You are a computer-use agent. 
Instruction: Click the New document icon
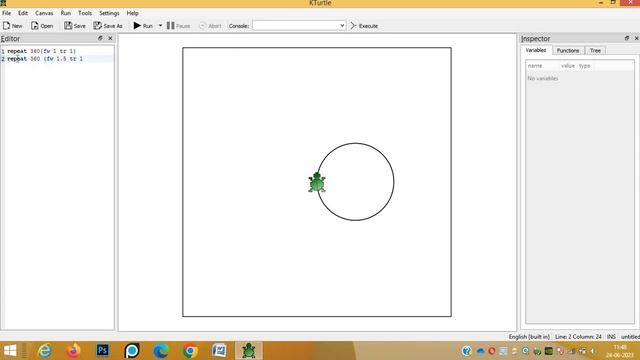(7, 26)
